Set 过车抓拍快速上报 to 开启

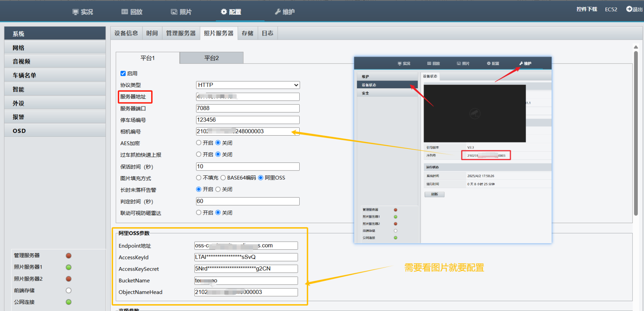point(199,155)
